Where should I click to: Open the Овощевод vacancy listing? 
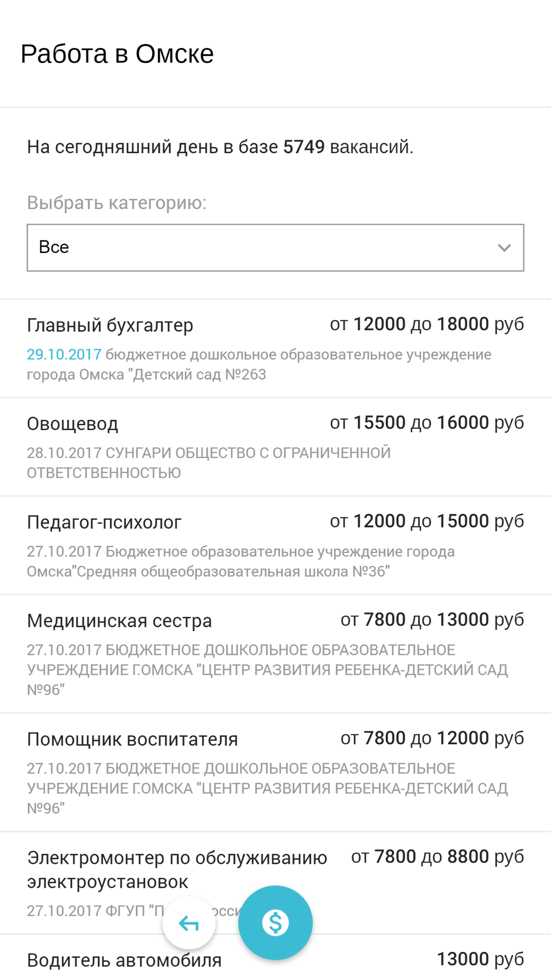click(275, 447)
